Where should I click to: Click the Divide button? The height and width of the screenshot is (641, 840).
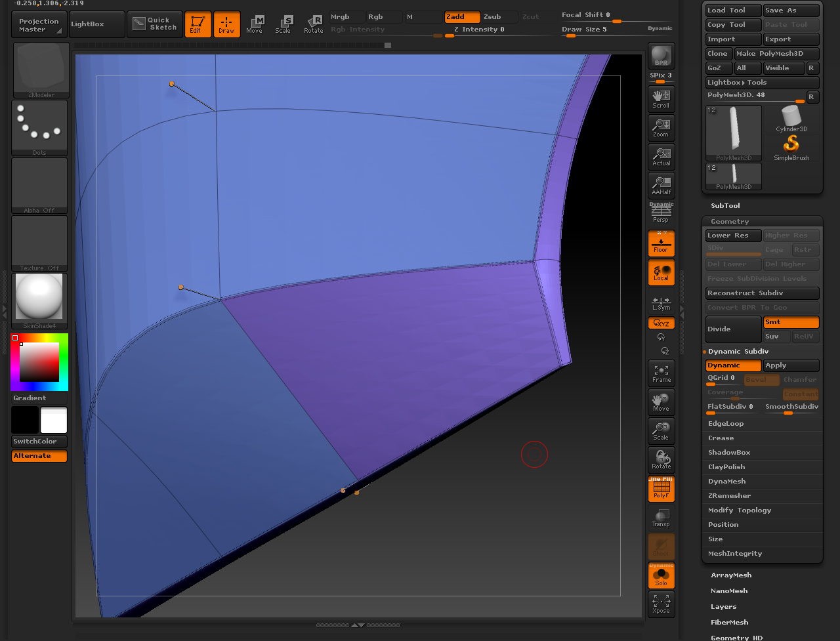pyautogui.click(x=733, y=329)
